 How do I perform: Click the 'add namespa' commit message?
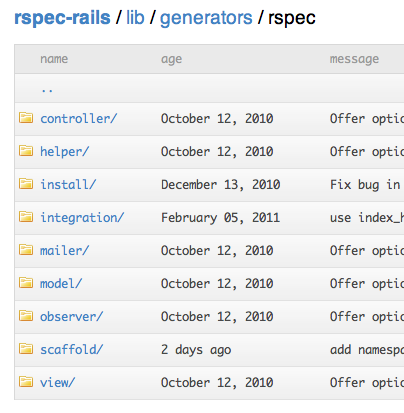click(x=367, y=350)
